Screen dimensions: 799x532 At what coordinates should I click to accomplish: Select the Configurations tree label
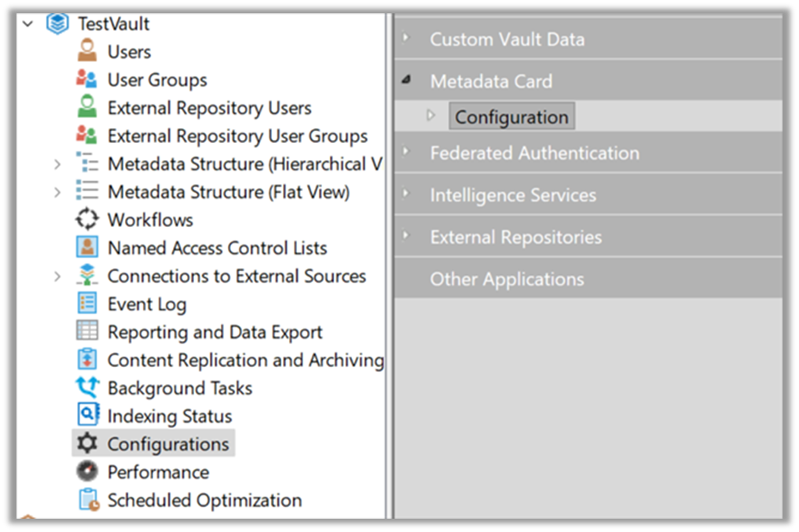pos(167,444)
